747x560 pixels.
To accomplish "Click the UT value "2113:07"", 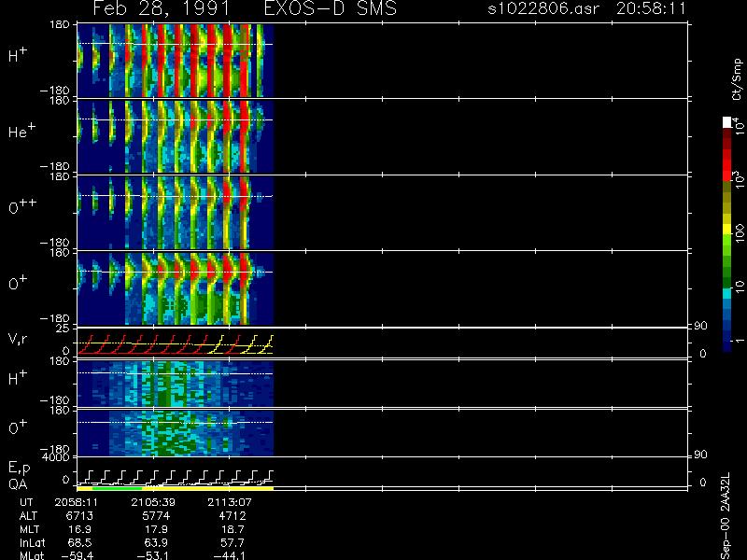I will pyautogui.click(x=229, y=502).
